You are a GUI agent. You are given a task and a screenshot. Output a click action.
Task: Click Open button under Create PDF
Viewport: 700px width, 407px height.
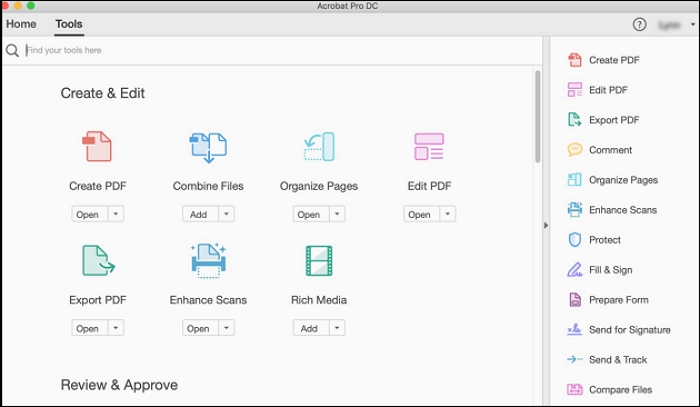(x=89, y=214)
